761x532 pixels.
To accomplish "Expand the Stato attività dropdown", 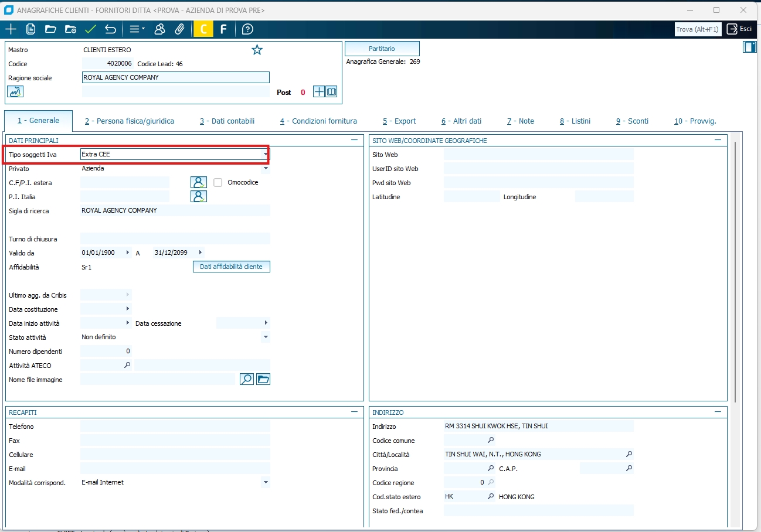I will (266, 337).
